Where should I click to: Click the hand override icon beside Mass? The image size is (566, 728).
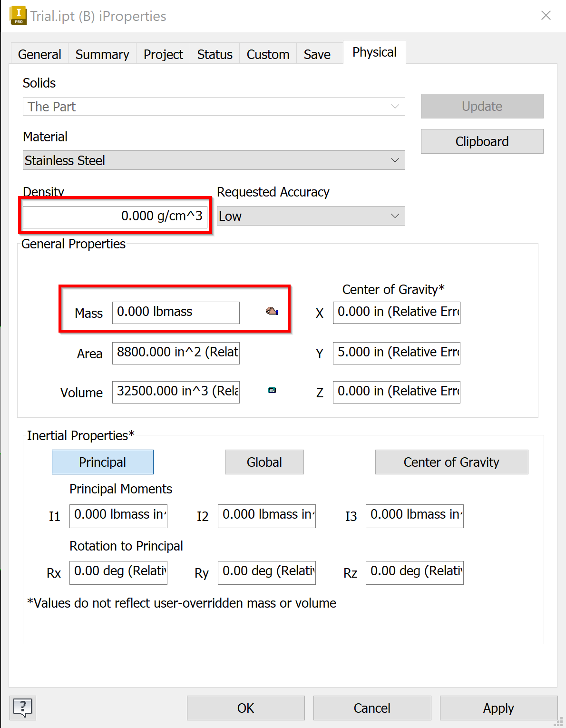pyautogui.click(x=272, y=312)
